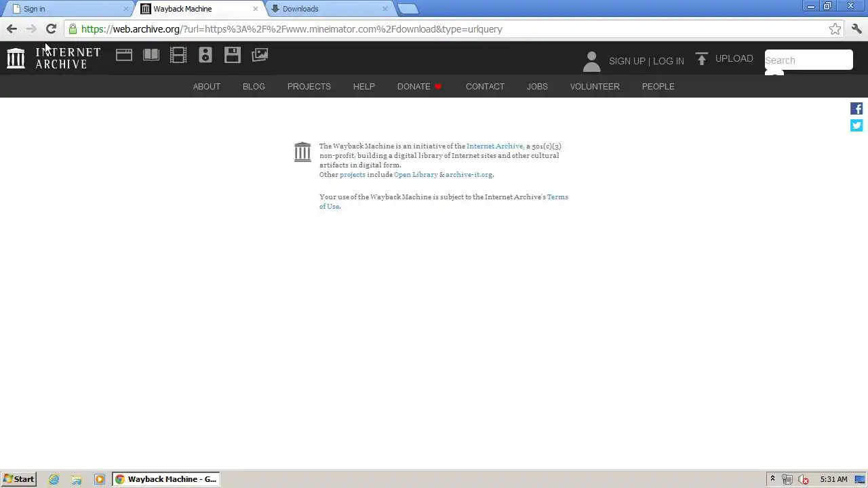Click the upload arrow icon
The width and height of the screenshot is (868, 488).
click(x=702, y=59)
